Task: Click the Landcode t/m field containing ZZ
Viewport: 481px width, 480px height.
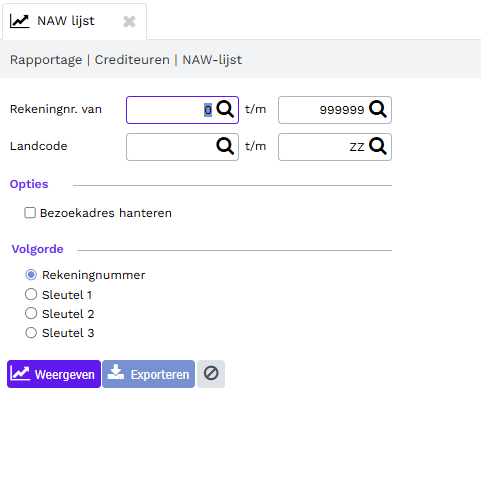Action: (x=335, y=147)
